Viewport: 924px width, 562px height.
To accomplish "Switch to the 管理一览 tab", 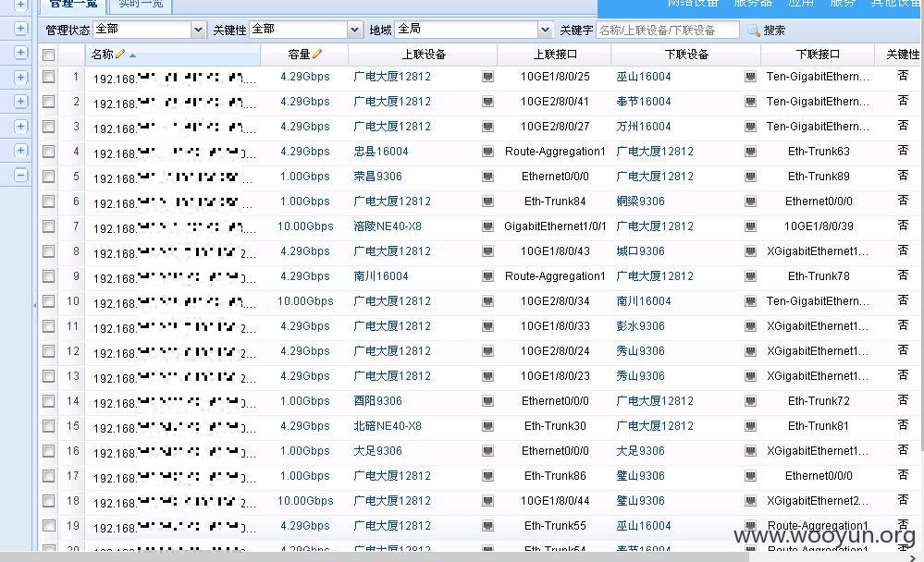I will 72,5.
